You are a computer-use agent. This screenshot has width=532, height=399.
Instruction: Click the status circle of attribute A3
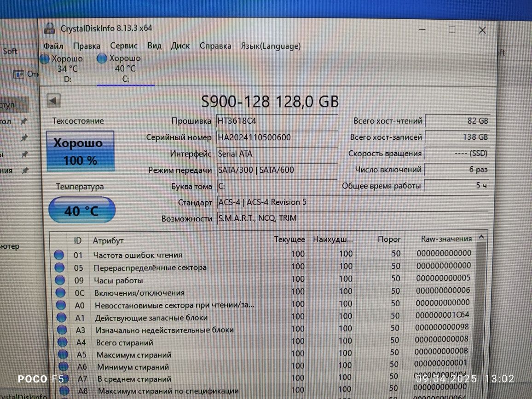[x=62, y=330]
